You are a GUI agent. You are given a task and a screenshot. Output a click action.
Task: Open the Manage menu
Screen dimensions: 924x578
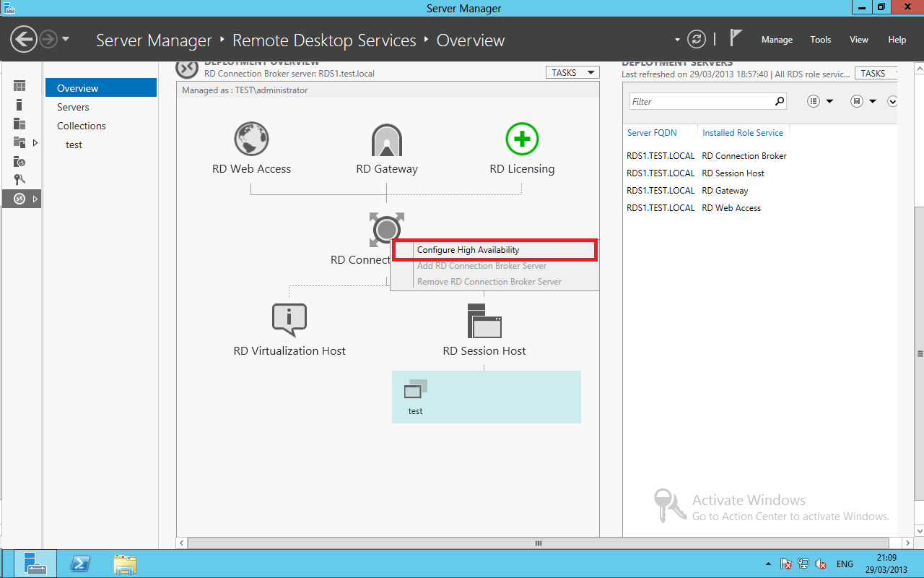[x=777, y=40]
